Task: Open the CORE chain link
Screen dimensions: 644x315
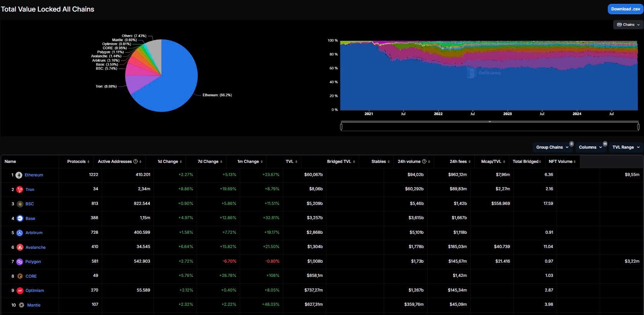Action: click(x=31, y=276)
